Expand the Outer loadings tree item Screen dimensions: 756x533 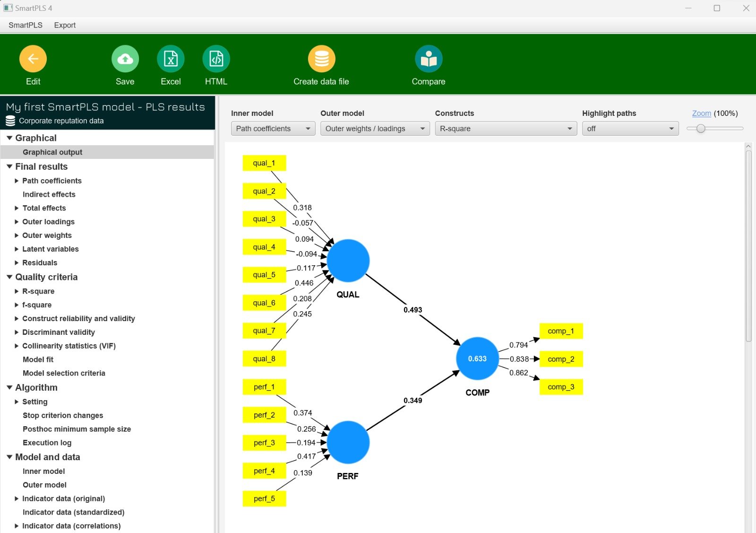pos(17,222)
